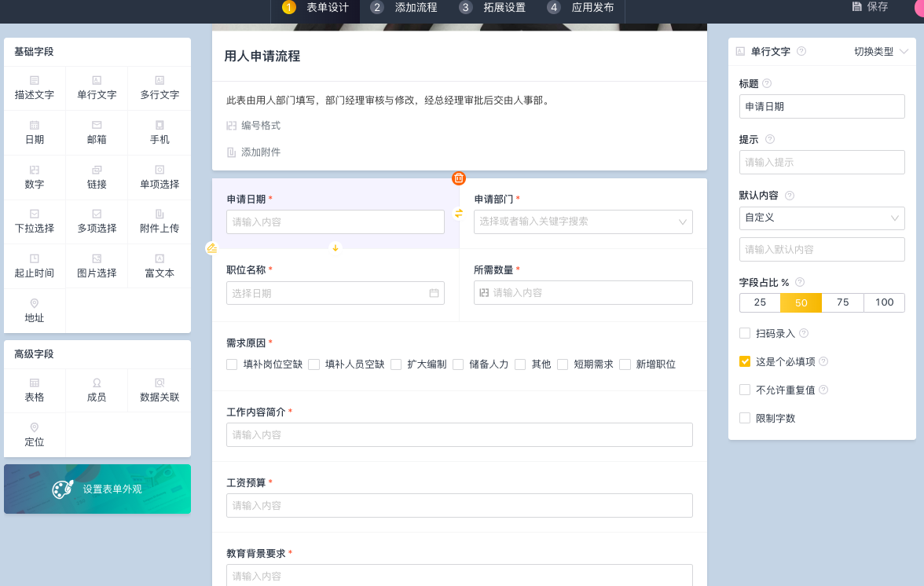Check the 填补岗位空缺 option

(232, 364)
